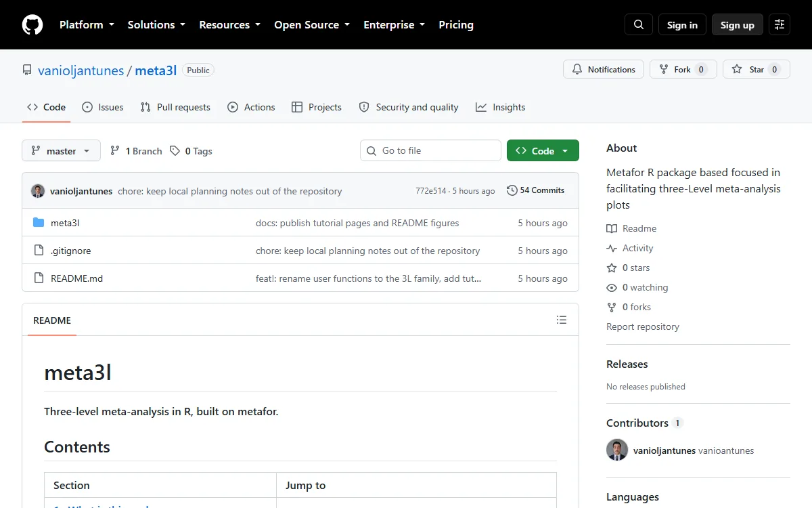Click the meta3l folder icon
The image size is (812, 508).
tap(39, 223)
